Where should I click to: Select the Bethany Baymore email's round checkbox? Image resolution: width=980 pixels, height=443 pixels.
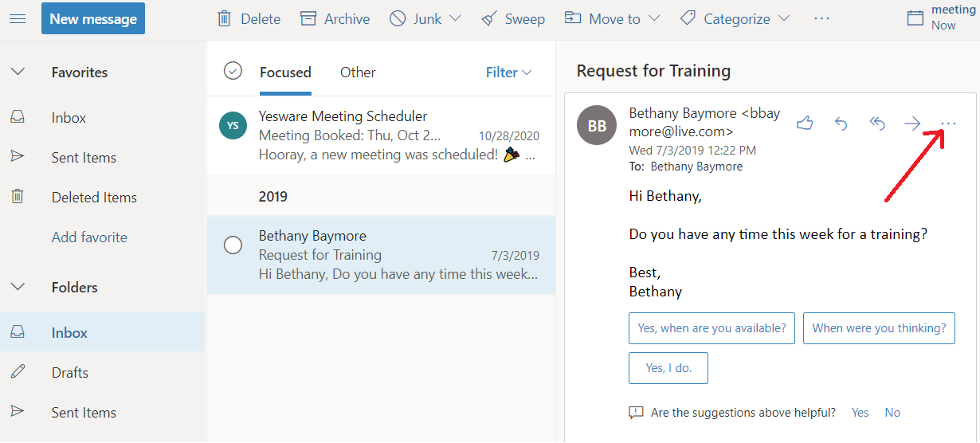pyautogui.click(x=233, y=245)
